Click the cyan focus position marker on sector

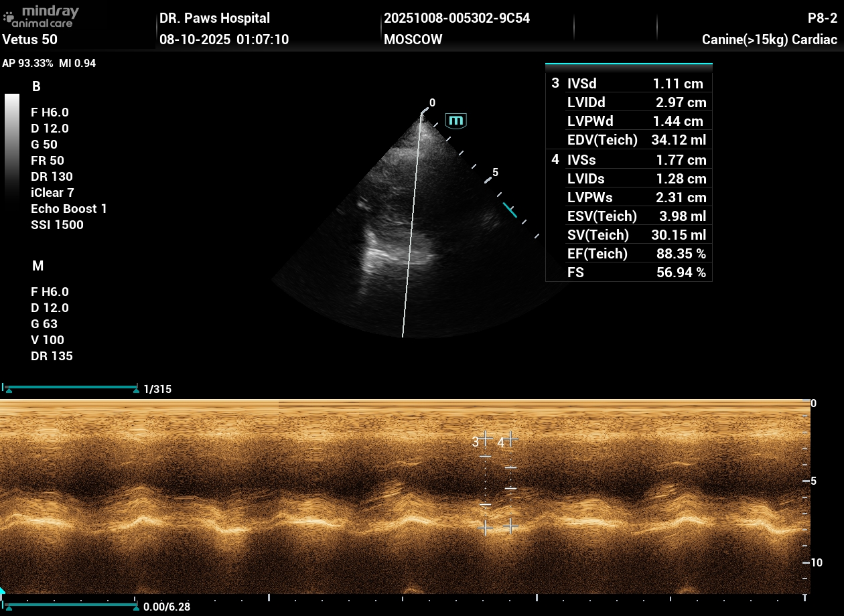510,210
